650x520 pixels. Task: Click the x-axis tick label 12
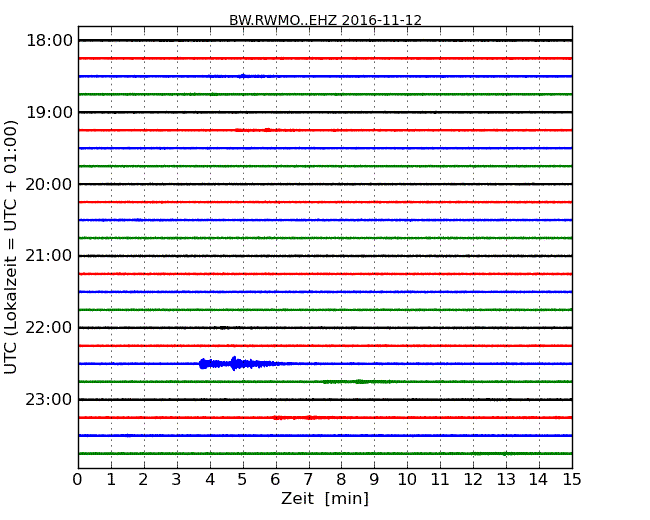[473, 480]
